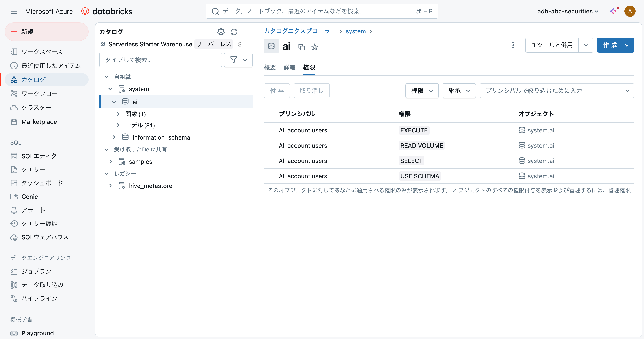This screenshot has width=644, height=339.
Task: Switch to the 概要 tab
Action: pyautogui.click(x=270, y=67)
